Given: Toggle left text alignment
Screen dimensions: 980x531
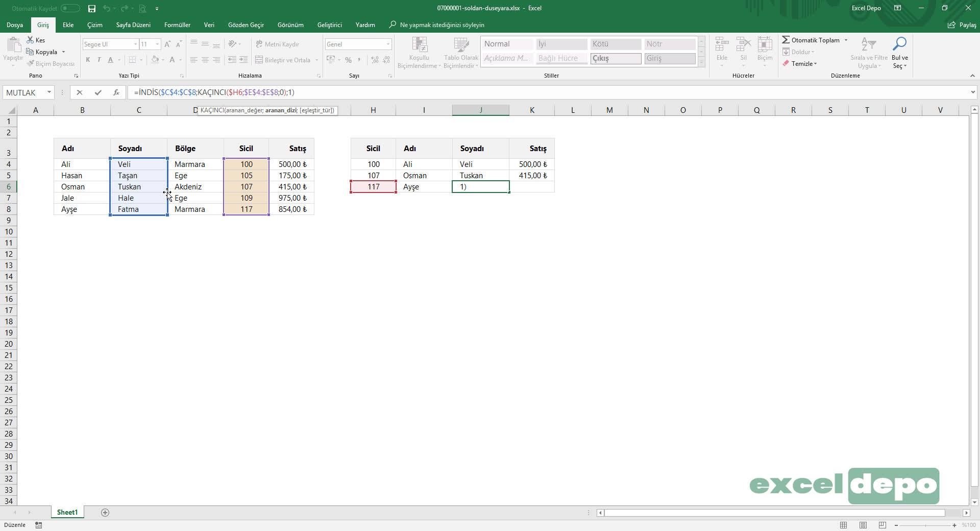Looking at the screenshot, I should pyautogui.click(x=193, y=60).
